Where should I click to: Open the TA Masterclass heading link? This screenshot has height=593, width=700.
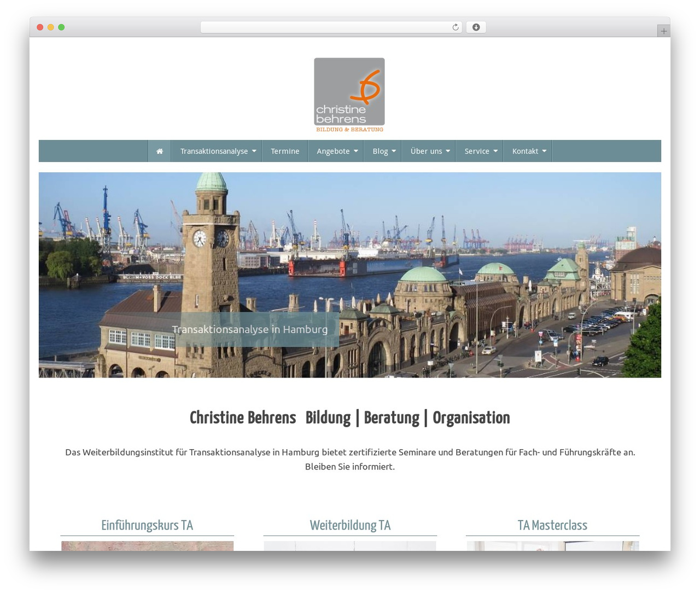552,525
